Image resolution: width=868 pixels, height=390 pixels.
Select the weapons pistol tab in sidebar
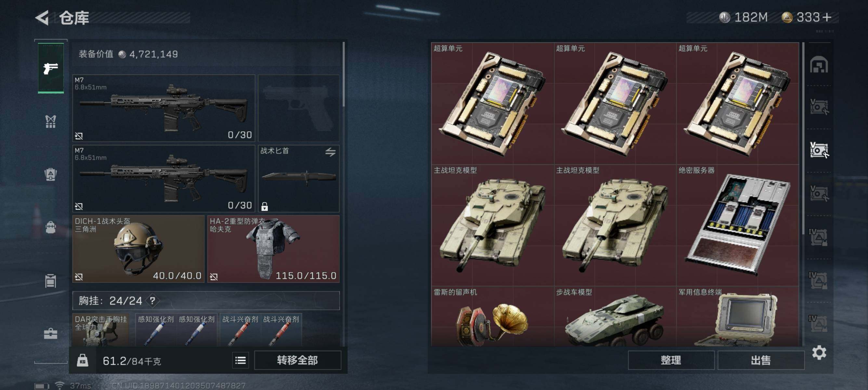click(51, 68)
